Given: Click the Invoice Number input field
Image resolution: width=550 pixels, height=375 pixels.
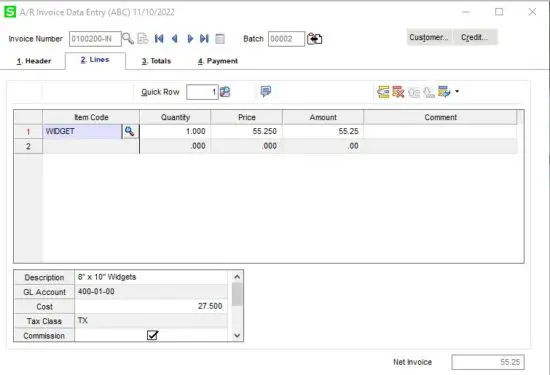Looking at the screenshot, I should coord(95,39).
